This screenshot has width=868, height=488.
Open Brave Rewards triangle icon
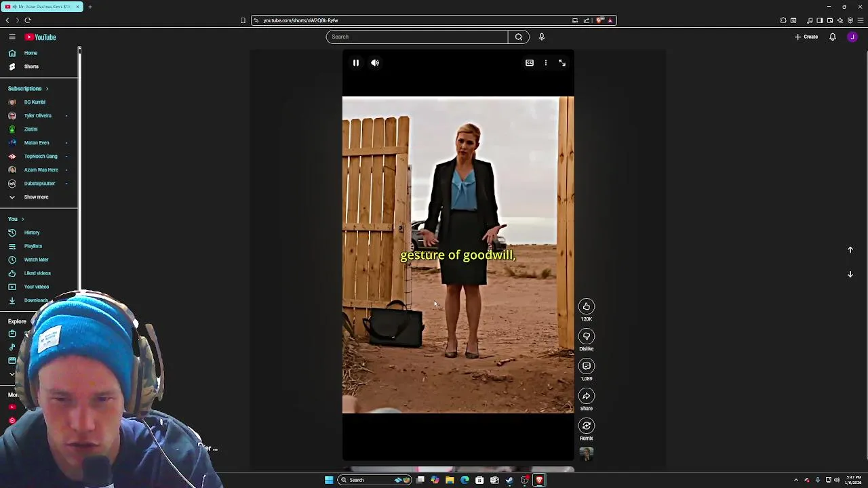[610, 20]
